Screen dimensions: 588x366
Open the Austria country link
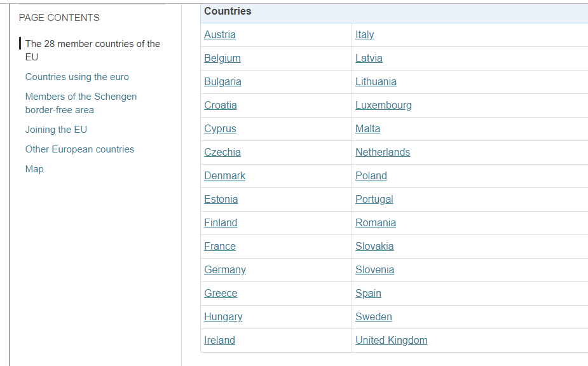pos(220,35)
